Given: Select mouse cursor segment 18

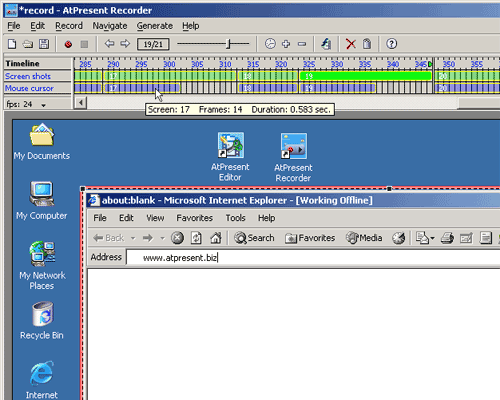Looking at the screenshot, I should click(x=268, y=88).
